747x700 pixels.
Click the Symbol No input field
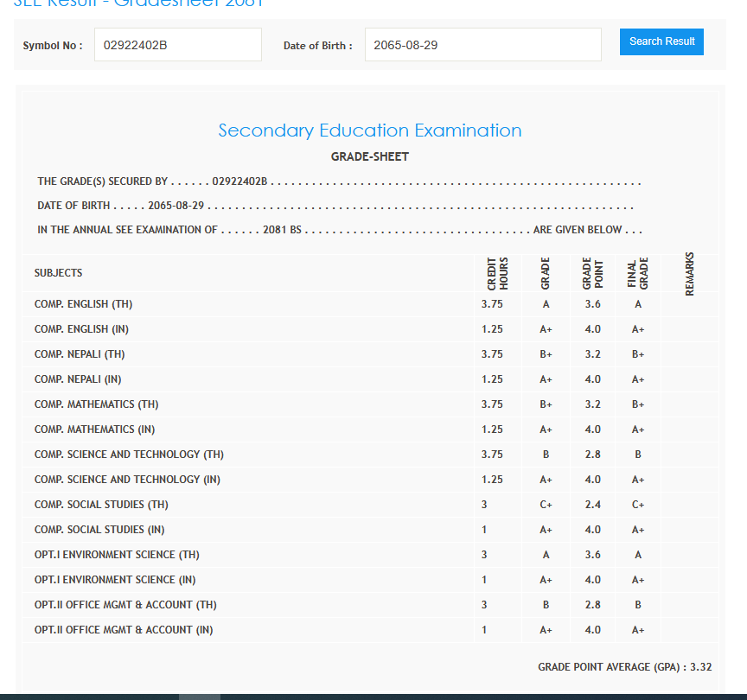pos(177,45)
